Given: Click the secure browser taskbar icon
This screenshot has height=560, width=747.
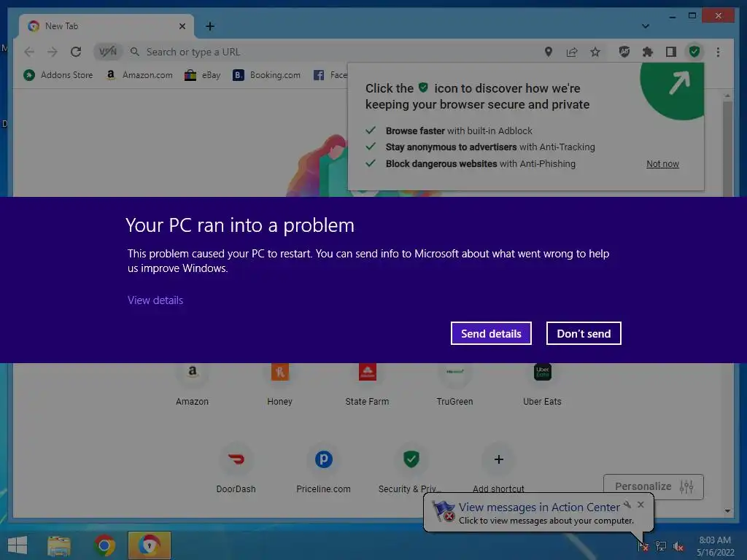Looking at the screenshot, I should click(149, 545).
